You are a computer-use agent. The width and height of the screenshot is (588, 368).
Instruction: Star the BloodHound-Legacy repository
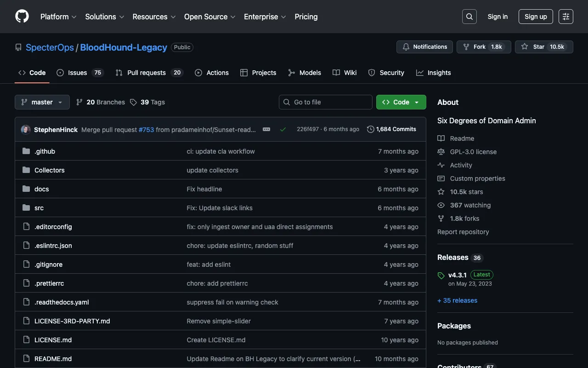click(x=544, y=46)
